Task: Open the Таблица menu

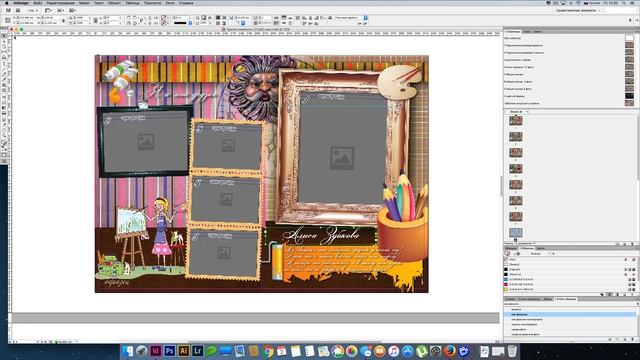Action: (132, 3)
